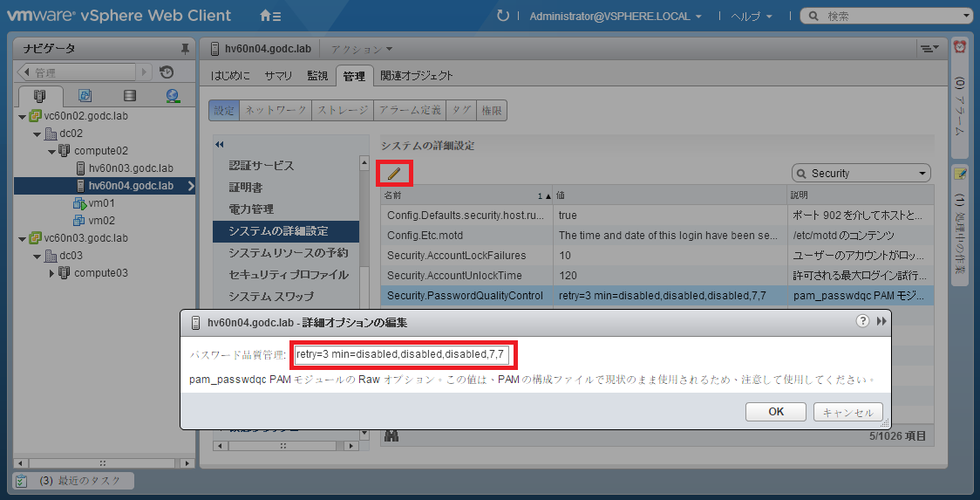Open the panel options menu icon
The height and width of the screenshot is (500, 980).
tap(929, 48)
